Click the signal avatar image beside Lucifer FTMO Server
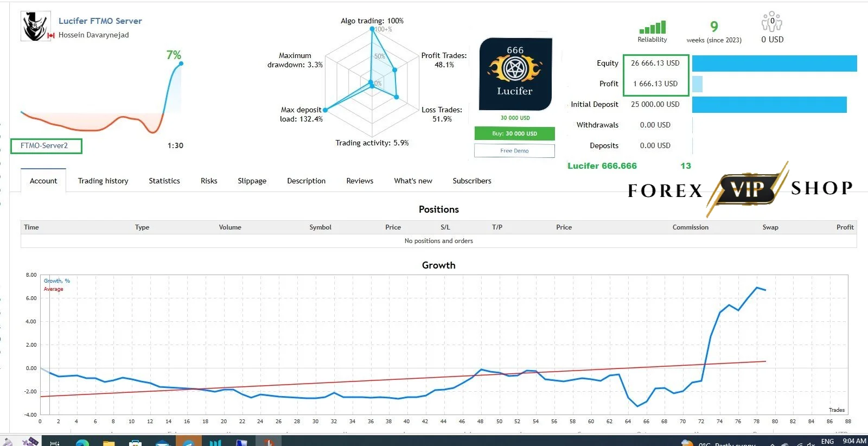 [x=36, y=27]
